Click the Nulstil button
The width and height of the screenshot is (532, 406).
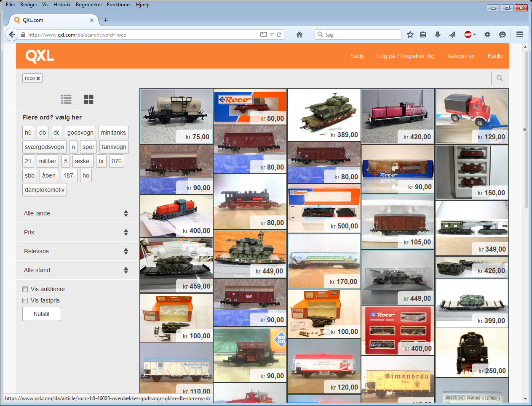tap(42, 314)
